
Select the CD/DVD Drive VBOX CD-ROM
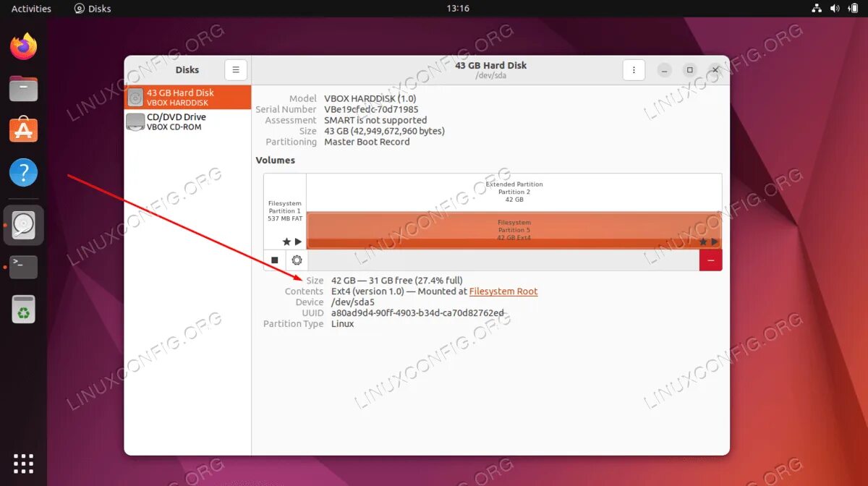click(188, 121)
